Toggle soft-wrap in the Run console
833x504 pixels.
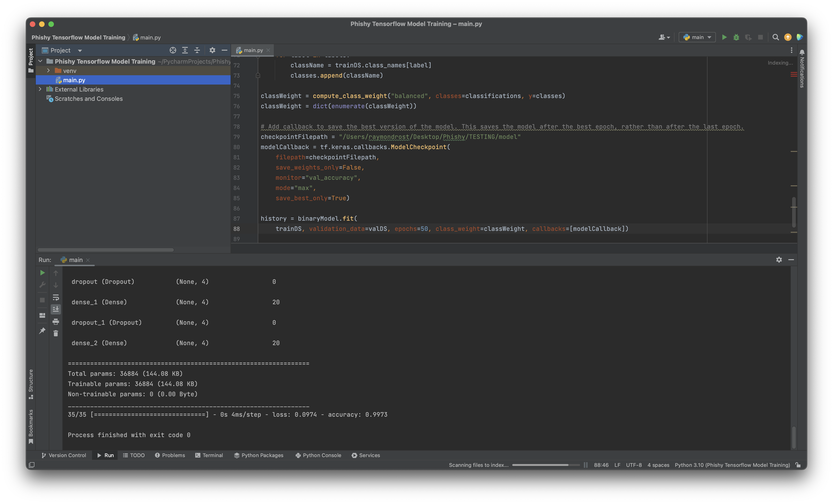[56, 297]
